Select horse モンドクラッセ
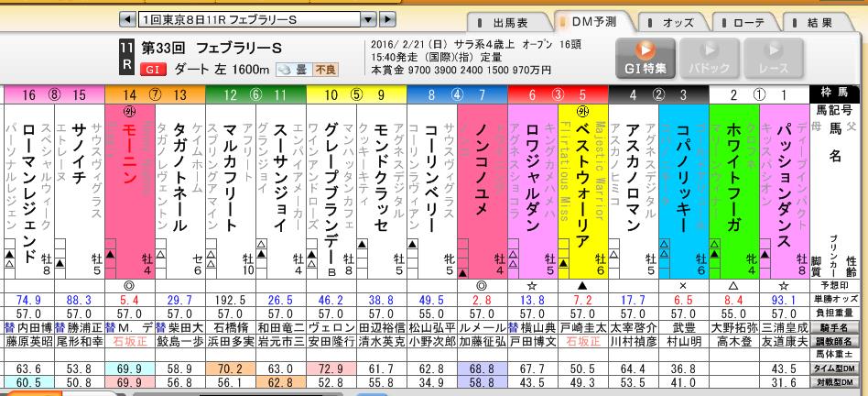 (381, 176)
